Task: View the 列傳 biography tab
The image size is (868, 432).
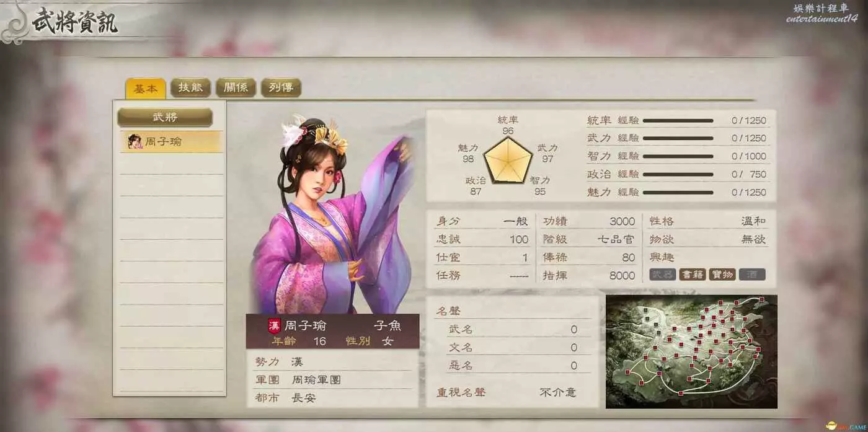Action: point(281,87)
